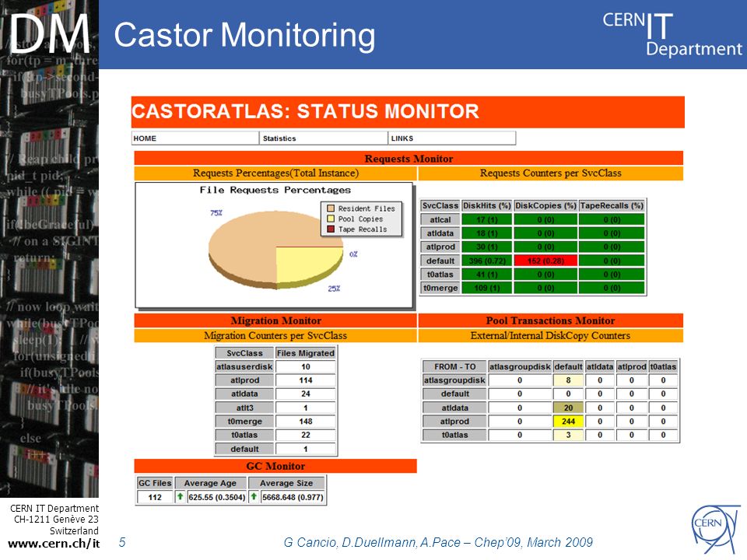Click the Resident Files legend color box
Screen dimensions: 747x560
coord(331,208)
